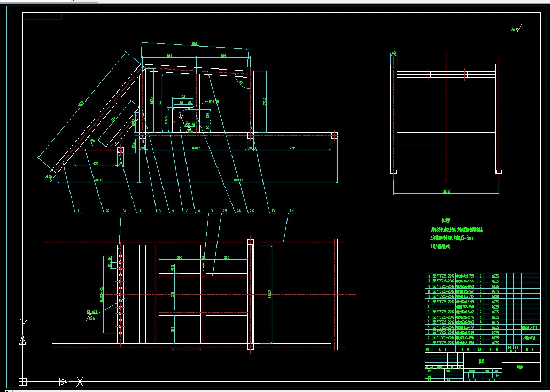Select part callout label 14 above the plan view
This screenshot has height=392, width=550.
pos(291,211)
